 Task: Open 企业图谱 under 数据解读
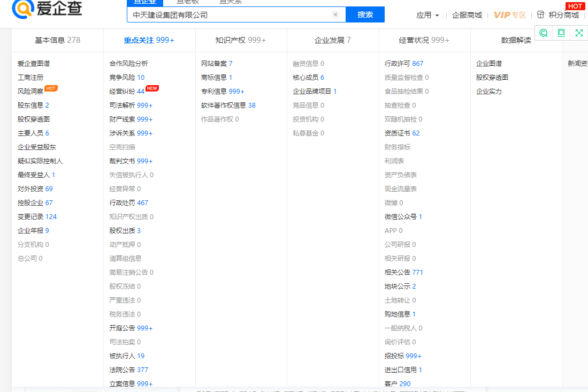[489, 63]
